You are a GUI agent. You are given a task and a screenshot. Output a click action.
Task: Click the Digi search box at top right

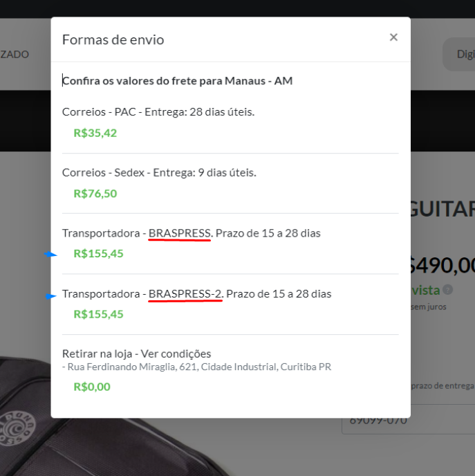point(458,55)
